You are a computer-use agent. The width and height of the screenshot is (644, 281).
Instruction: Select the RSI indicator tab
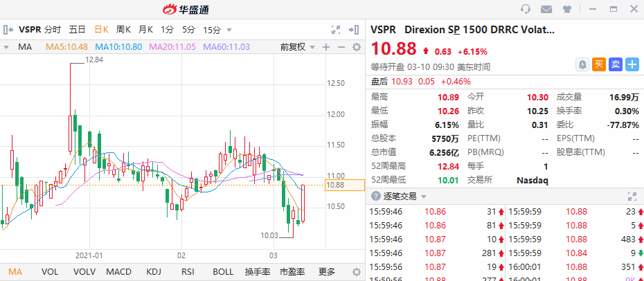tap(188, 271)
